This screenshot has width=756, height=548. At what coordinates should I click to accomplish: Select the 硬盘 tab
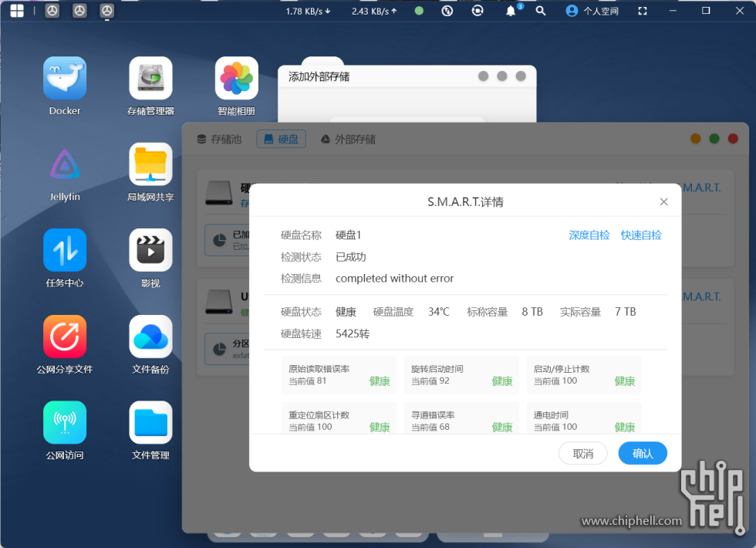[x=281, y=140]
